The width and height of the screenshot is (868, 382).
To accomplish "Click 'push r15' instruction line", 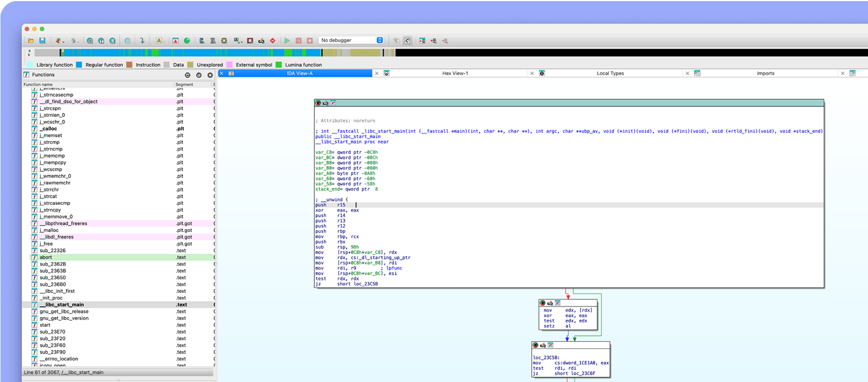I will point(331,205).
